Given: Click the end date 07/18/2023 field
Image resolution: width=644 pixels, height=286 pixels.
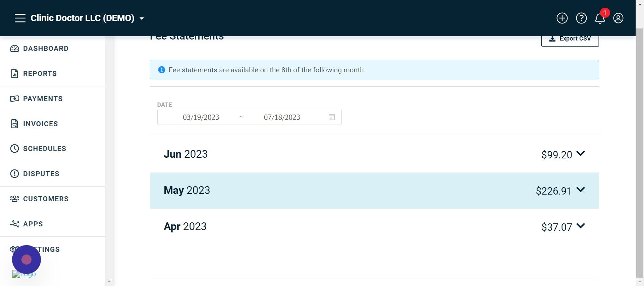Looking at the screenshot, I should pyautogui.click(x=282, y=118).
